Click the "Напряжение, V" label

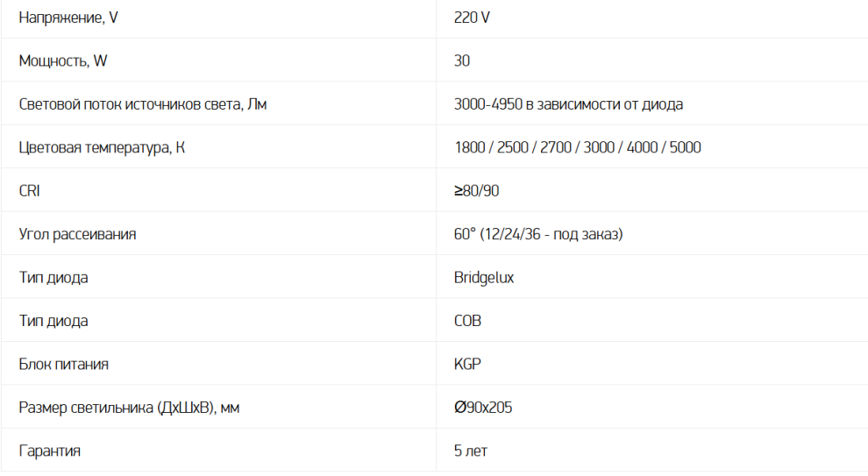68,18
